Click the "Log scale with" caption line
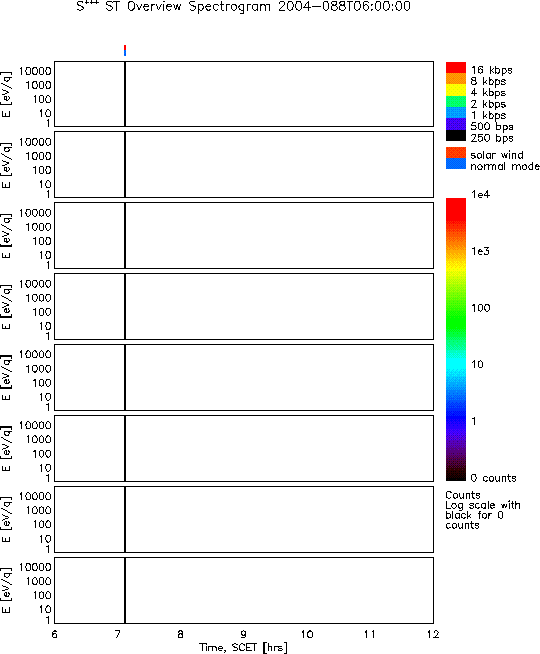540x654 pixels. click(x=483, y=505)
